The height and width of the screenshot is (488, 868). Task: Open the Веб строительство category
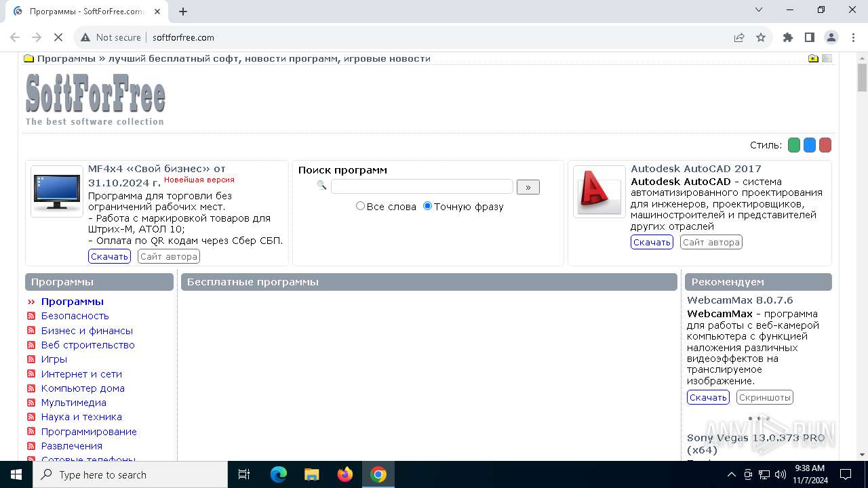pos(88,345)
